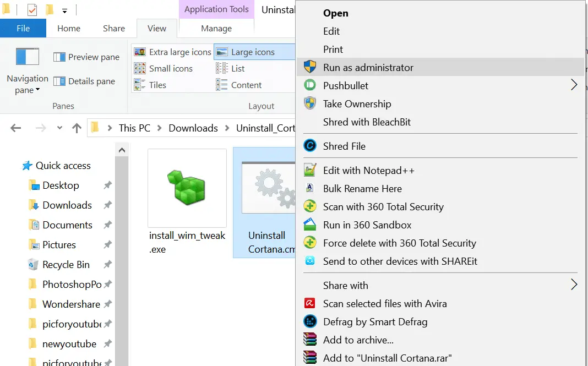Screen dimensions: 588x366
Task: Expand the chevron after This PC
Action: pos(159,128)
